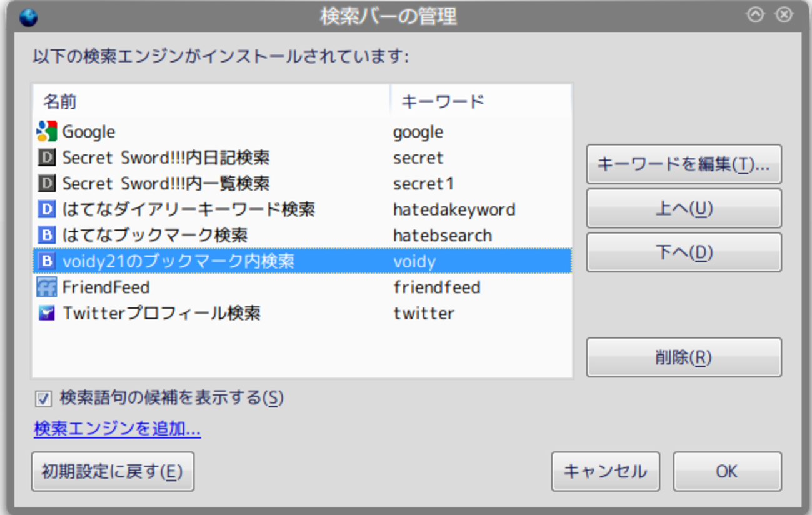
Task: Click the キーワードを編集 button
Action: point(684,164)
